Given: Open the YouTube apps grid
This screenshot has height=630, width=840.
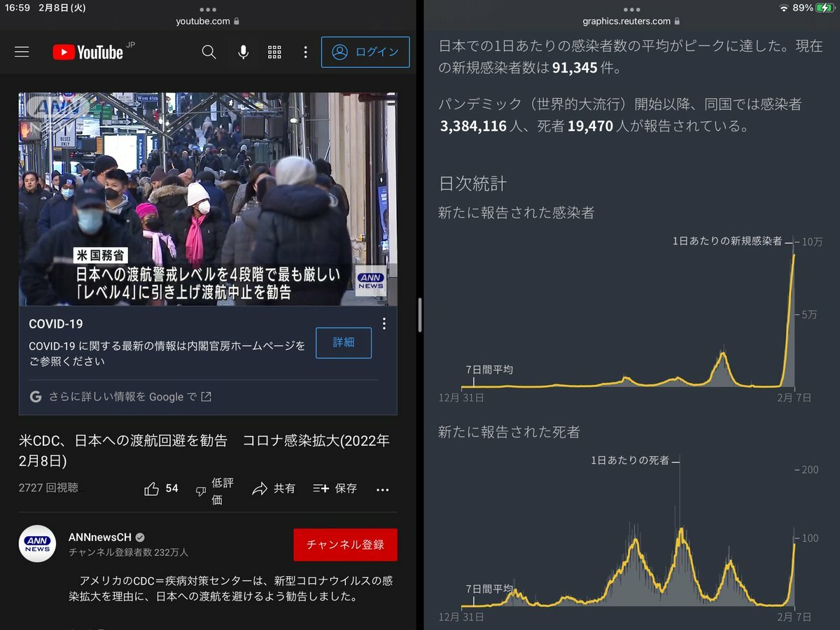Looking at the screenshot, I should point(274,52).
